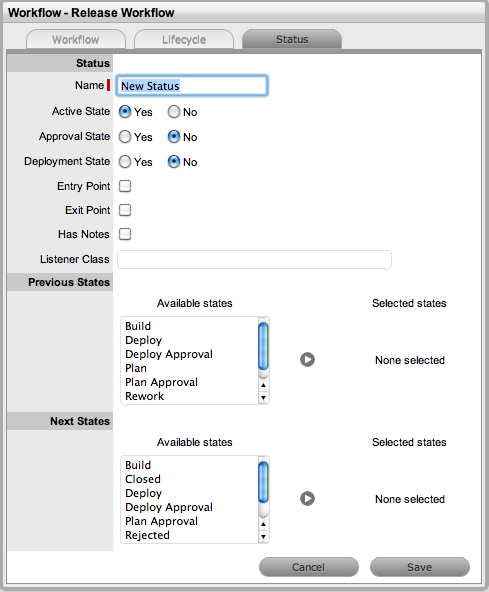
Task: Click up arrow in Next States list
Action: click(263, 524)
